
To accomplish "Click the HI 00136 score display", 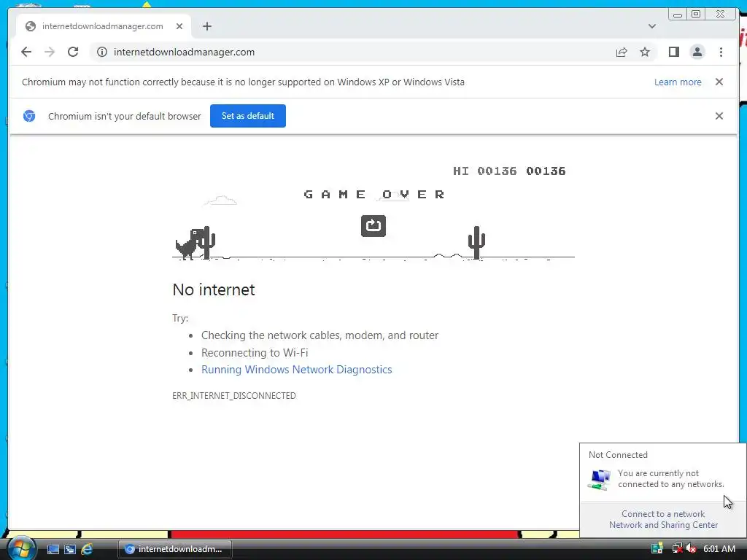I will pyautogui.click(x=484, y=171).
